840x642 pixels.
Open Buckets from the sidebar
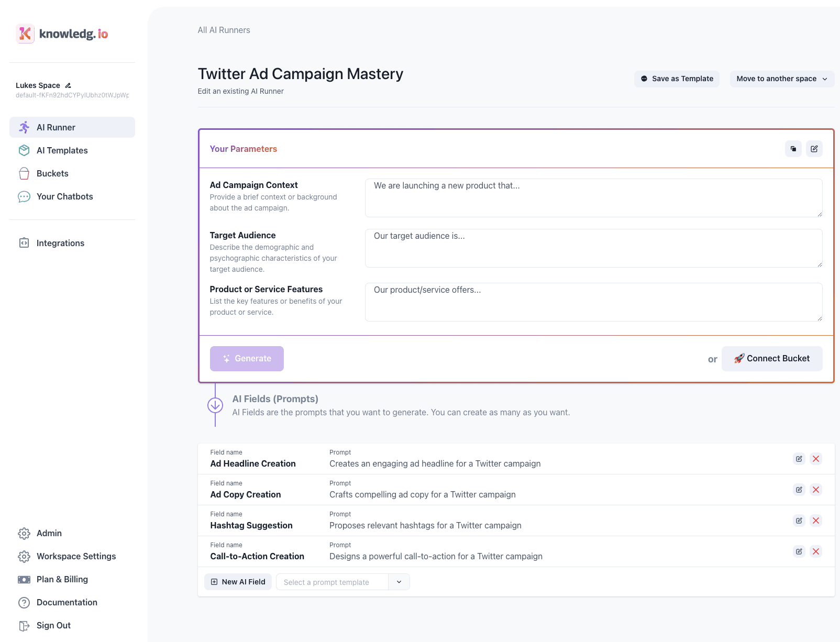point(52,173)
